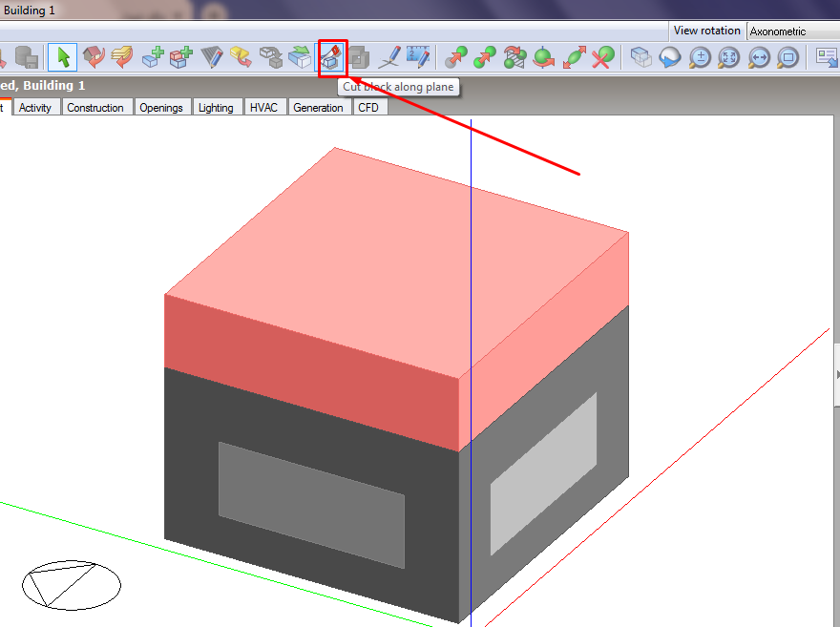The width and height of the screenshot is (840, 627).
Task: Open the View rotation Axonometric dropdown
Action: [793, 31]
